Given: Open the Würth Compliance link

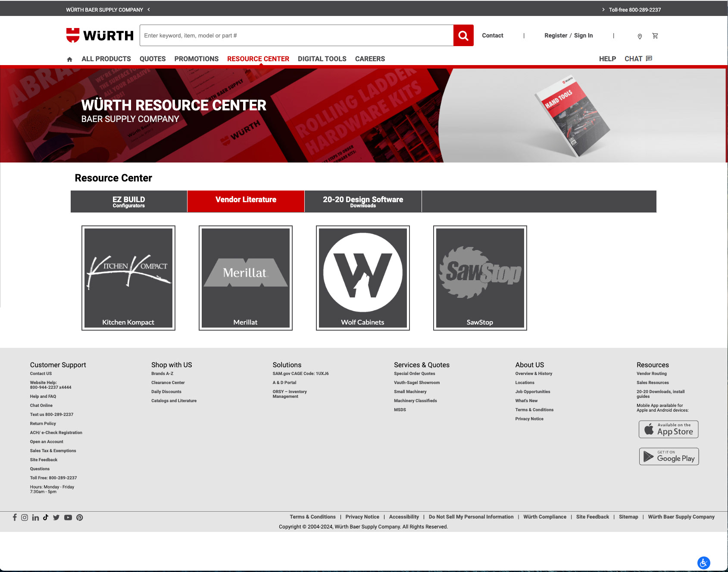Looking at the screenshot, I should (x=545, y=517).
